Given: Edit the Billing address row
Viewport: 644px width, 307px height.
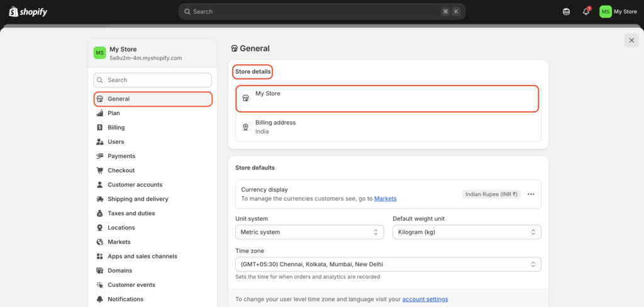Looking at the screenshot, I should [388, 127].
